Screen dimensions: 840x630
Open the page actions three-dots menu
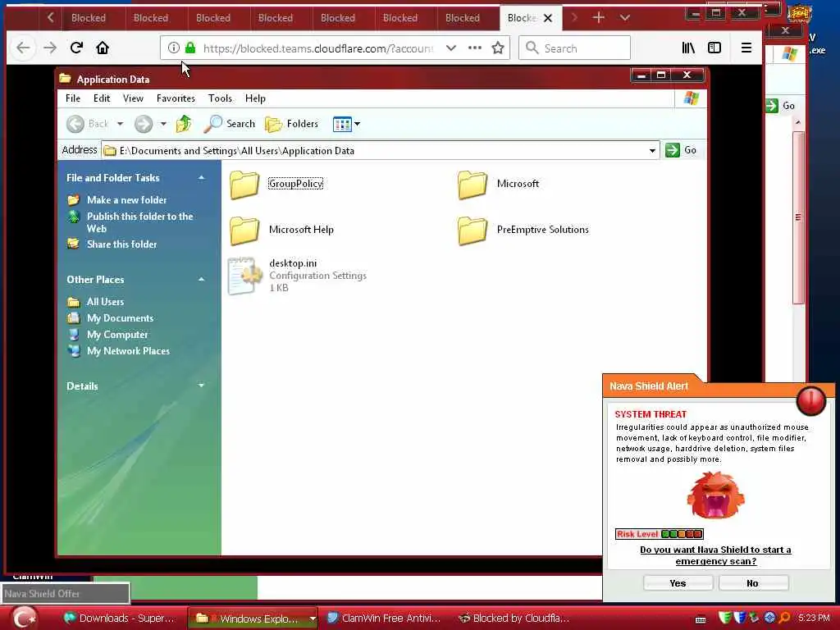(x=475, y=48)
